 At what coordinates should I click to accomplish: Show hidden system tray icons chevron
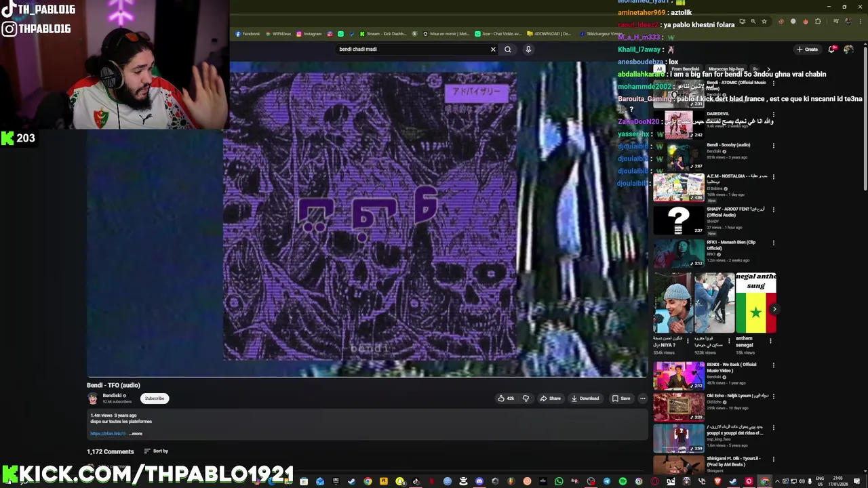[x=777, y=481]
